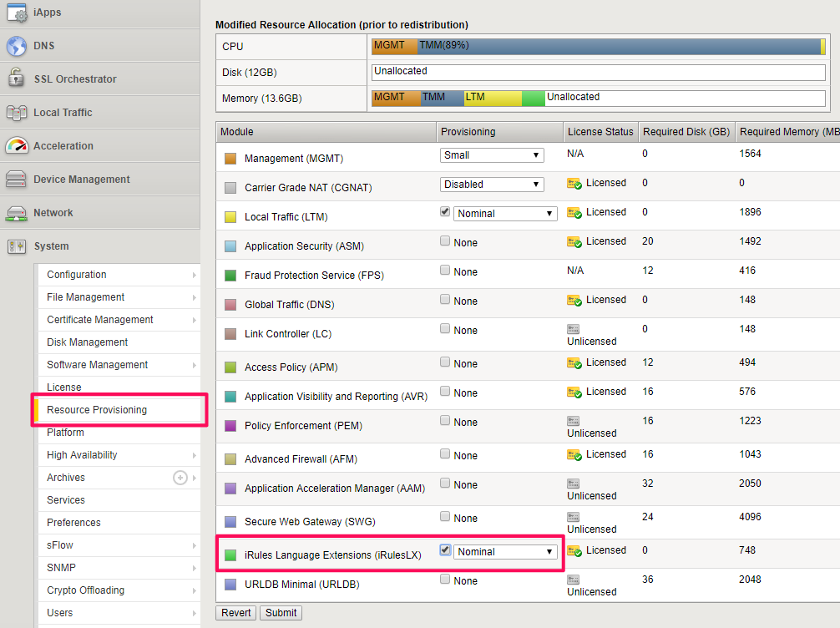Enable the Application Security (ASM) checkbox
Image resolution: width=840 pixels, height=628 pixels.
tap(445, 241)
